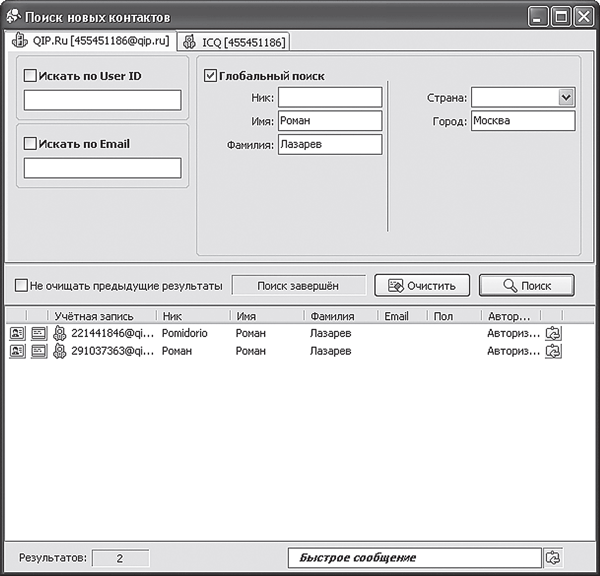
Task: Expand the country dropdown list
Action: (x=566, y=97)
